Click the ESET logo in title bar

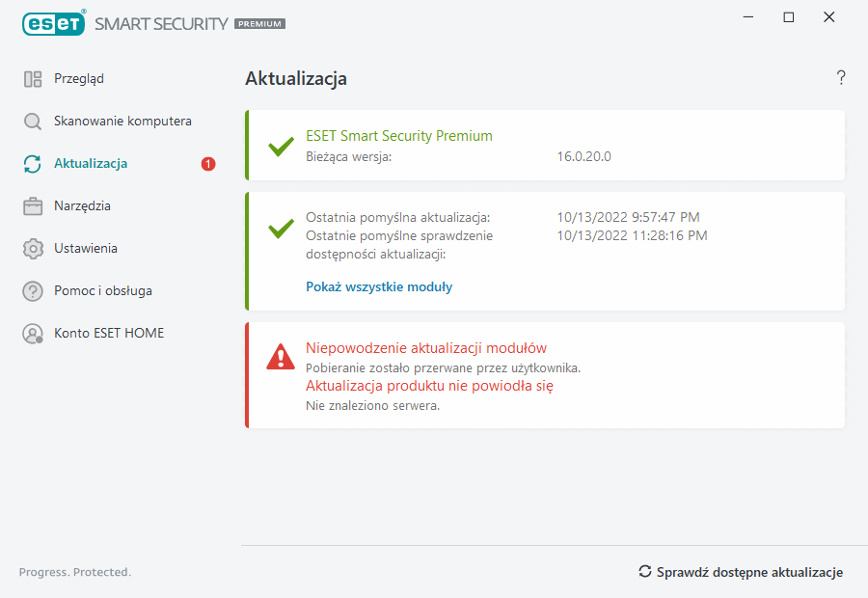click(x=54, y=23)
